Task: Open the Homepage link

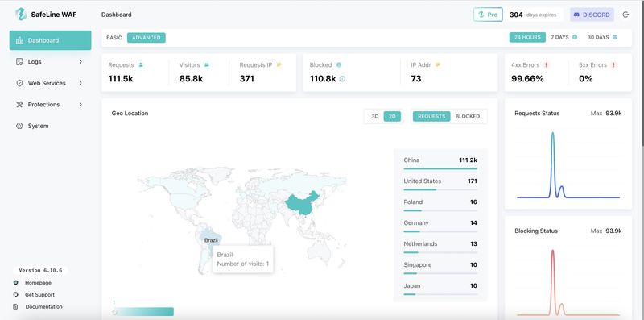Action: click(38, 283)
